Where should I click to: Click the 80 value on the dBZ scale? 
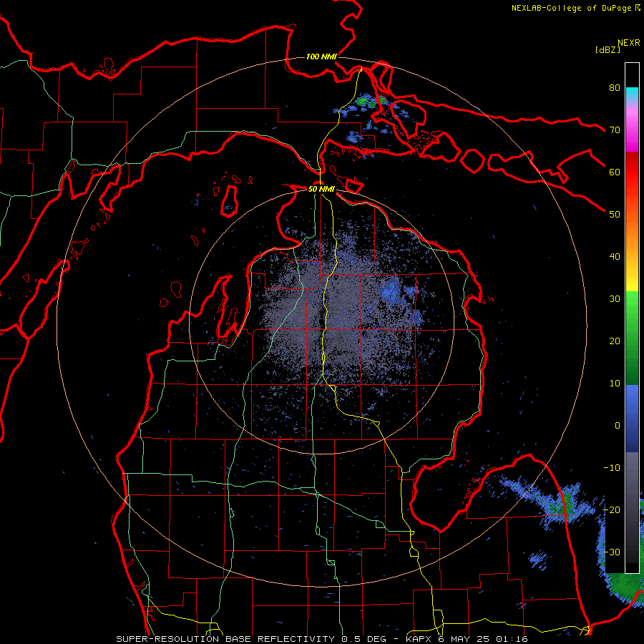pyautogui.click(x=615, y=87)
